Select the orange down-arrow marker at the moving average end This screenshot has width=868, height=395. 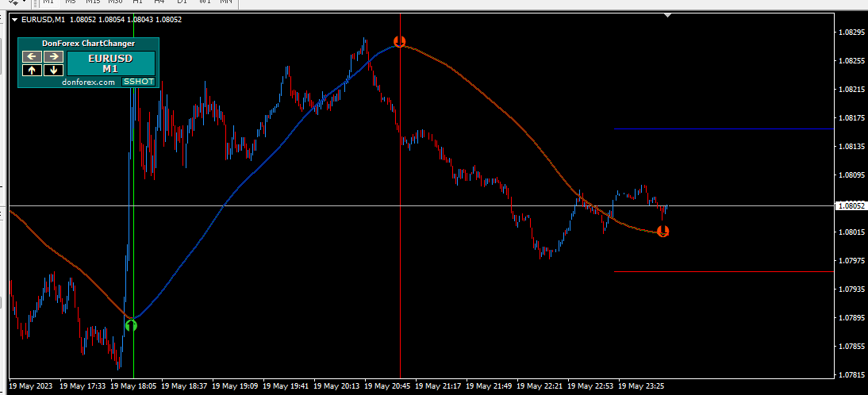pos(663,231)
